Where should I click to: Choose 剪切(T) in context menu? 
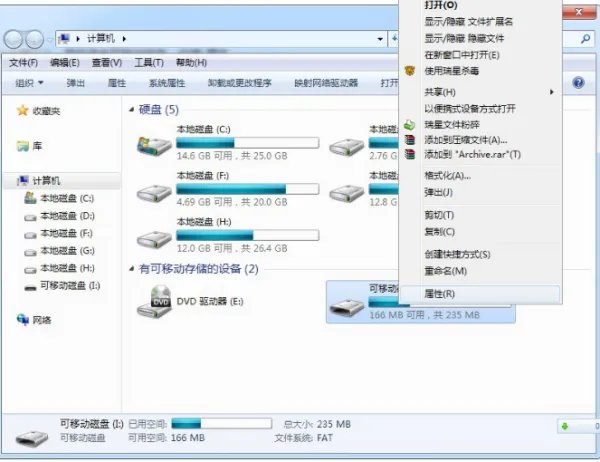[x=480, y=215]
